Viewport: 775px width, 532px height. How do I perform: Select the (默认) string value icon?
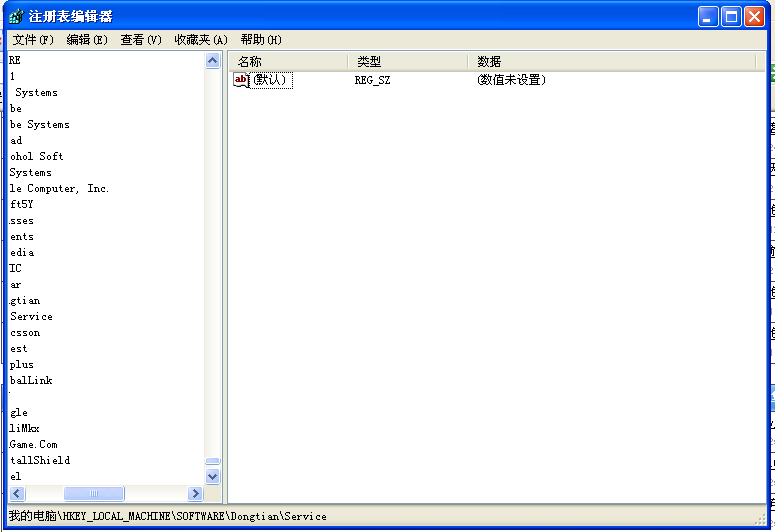click(x=241, y=80)
